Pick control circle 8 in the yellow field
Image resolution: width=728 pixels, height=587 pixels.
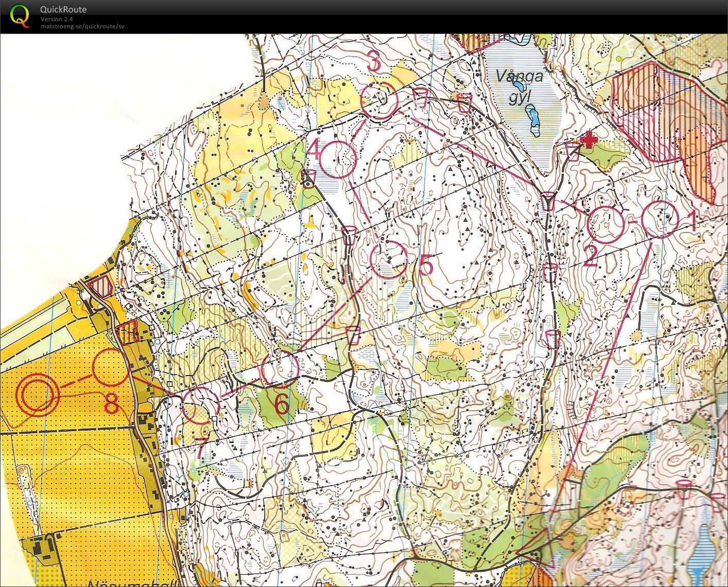click(111, 367)
